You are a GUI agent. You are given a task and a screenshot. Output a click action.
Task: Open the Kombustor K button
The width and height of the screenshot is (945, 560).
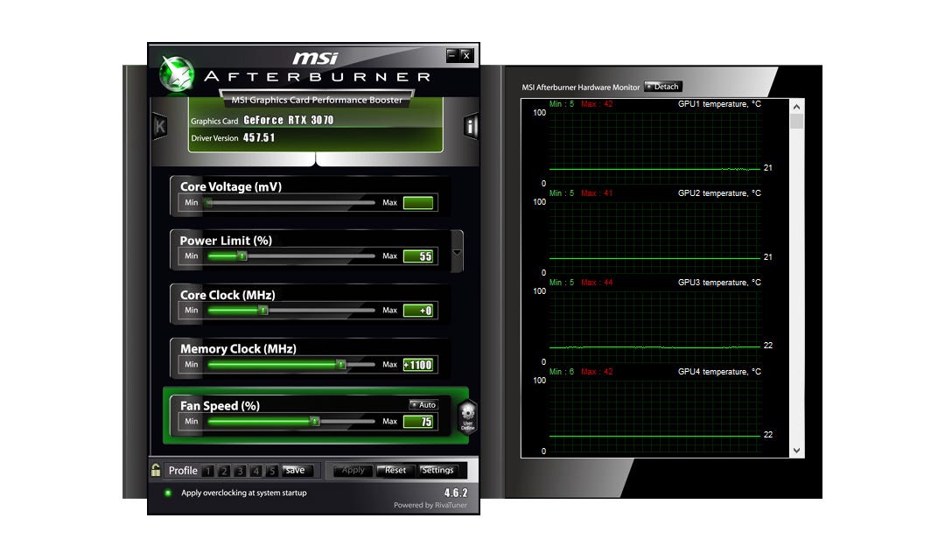(160, 126)
